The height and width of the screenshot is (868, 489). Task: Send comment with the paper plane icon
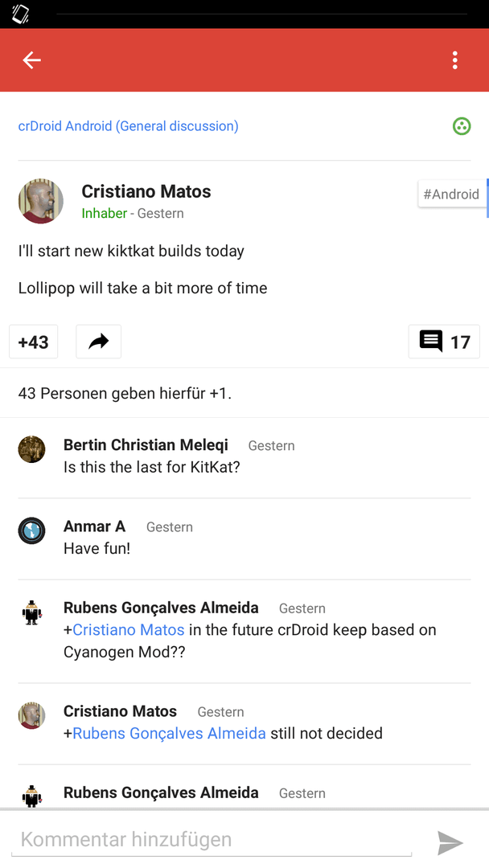tap(450, 842)
